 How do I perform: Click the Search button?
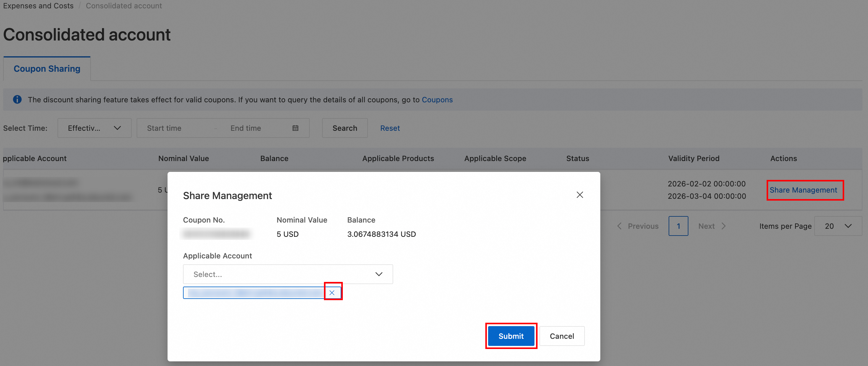click(x=345, y=128)
